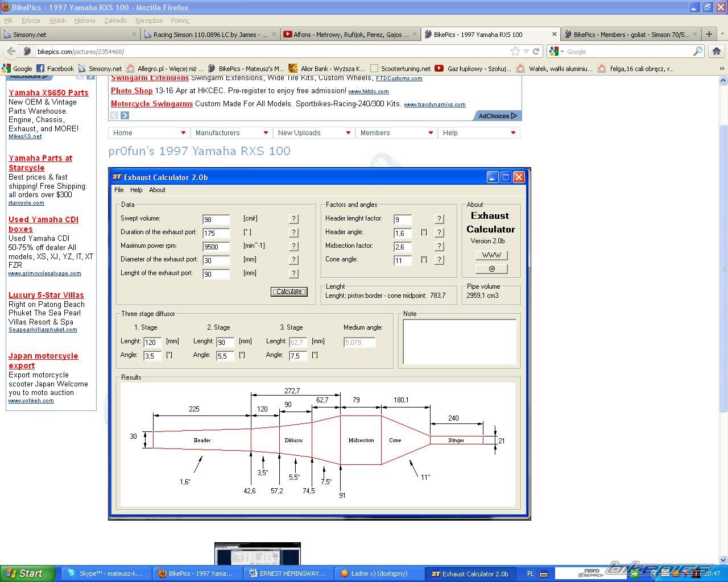Click help button for Lenght of exhaust port

[293, 273]
